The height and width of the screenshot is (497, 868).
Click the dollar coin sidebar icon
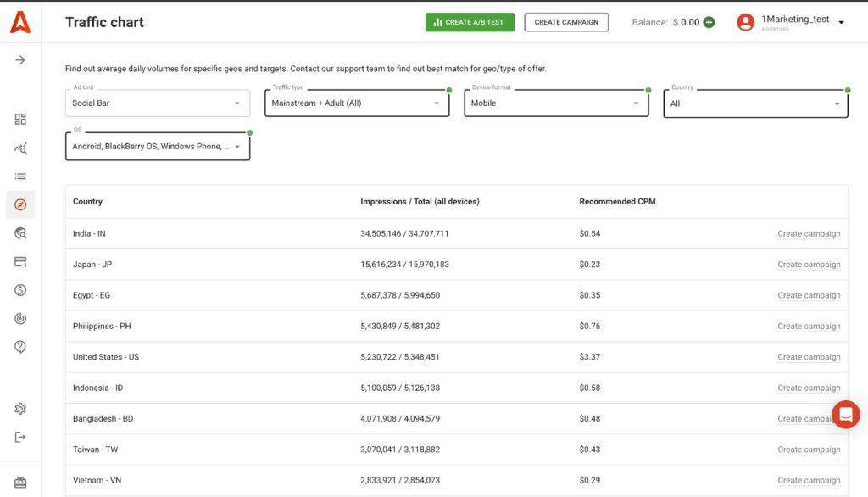tap(20, 290)
